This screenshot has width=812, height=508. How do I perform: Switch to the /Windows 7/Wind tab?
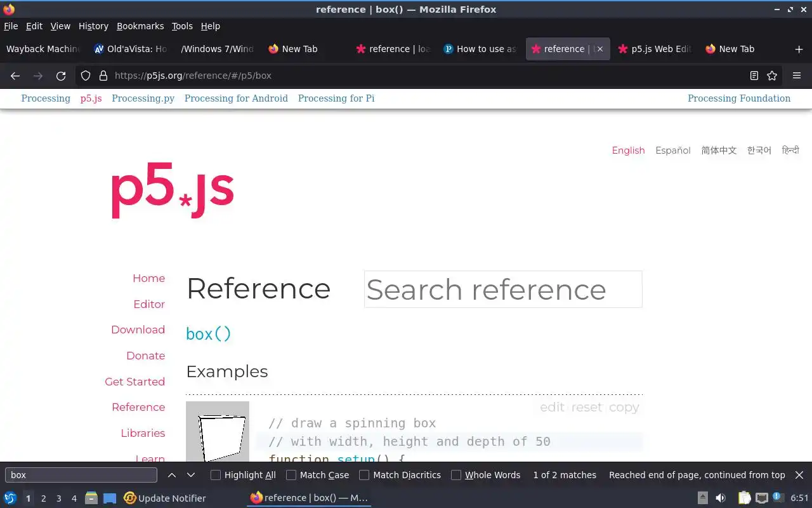(217, 49)
